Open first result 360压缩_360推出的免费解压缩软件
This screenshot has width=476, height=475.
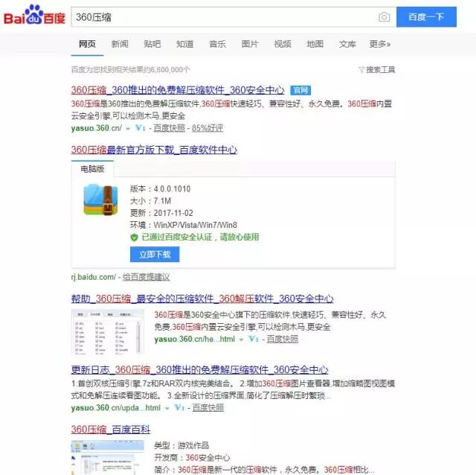coord(178,90)
